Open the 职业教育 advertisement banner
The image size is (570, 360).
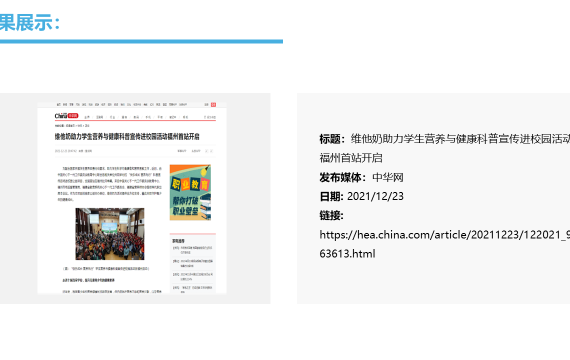190,192
